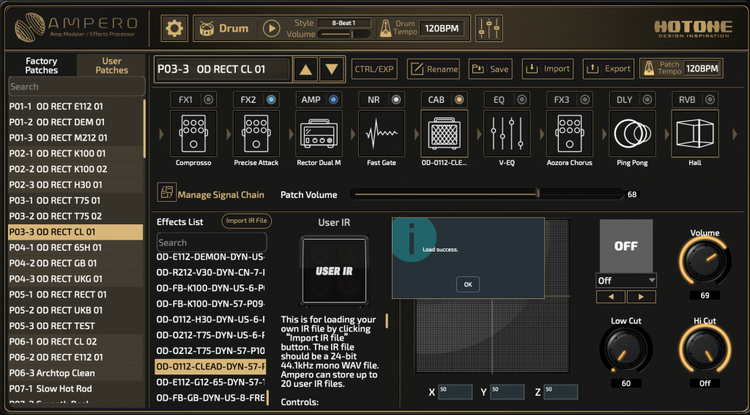Image resolution: width=750 pixels, height=415 pixels.
Task: Toggle the DLY module power
Action: (647, 99)
